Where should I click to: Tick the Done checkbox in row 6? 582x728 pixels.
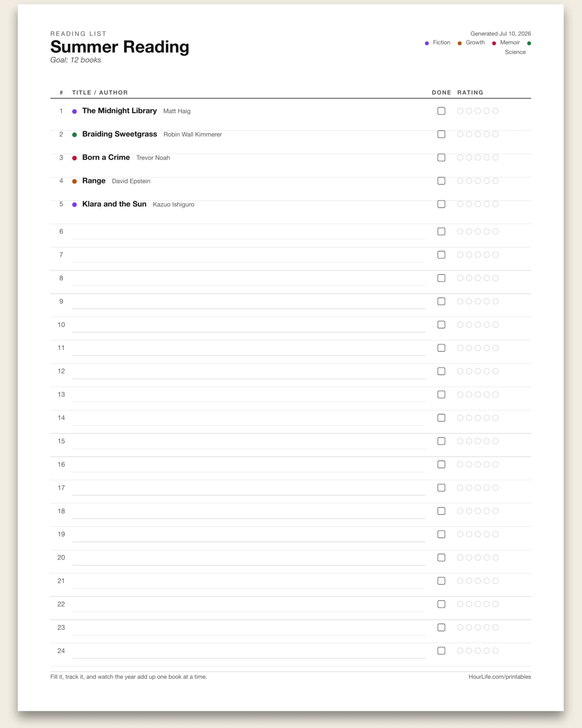coord(441,232)
